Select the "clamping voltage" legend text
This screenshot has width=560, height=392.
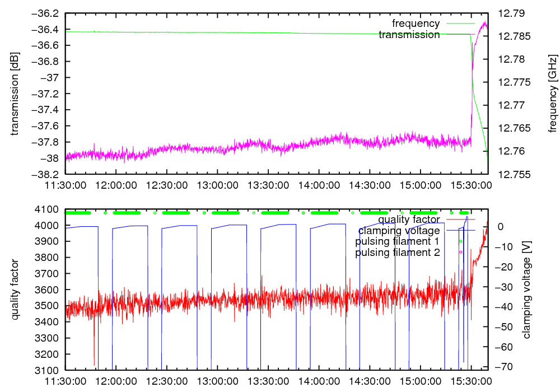coord(399,230)
